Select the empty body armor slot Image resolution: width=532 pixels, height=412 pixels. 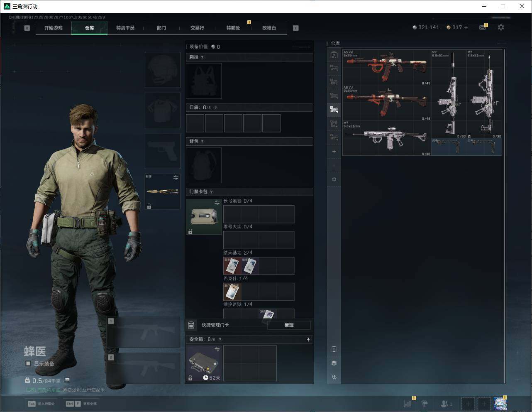click(x=162, y=110)
